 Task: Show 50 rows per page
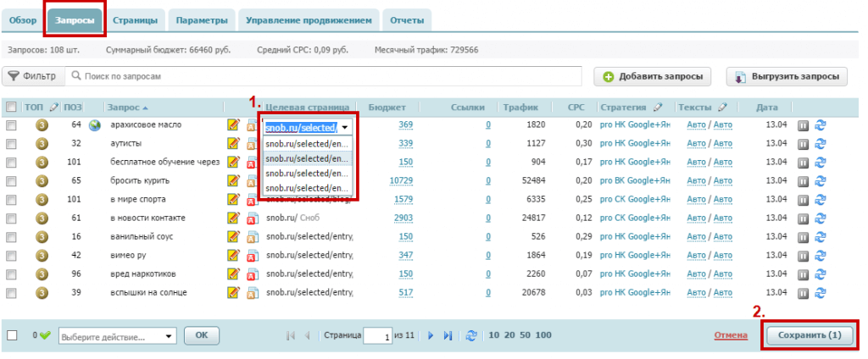coord(525,335)
